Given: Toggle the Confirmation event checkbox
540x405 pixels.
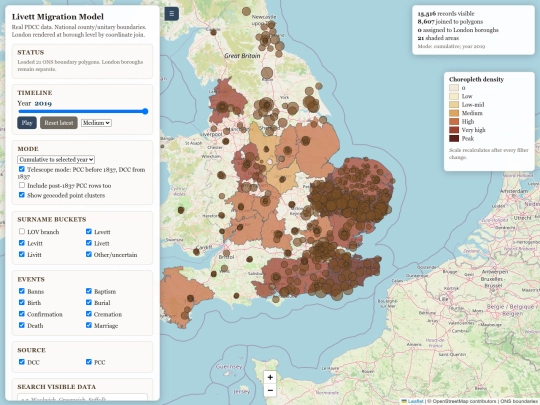Looking at the screenshot, I should [22, 314].
